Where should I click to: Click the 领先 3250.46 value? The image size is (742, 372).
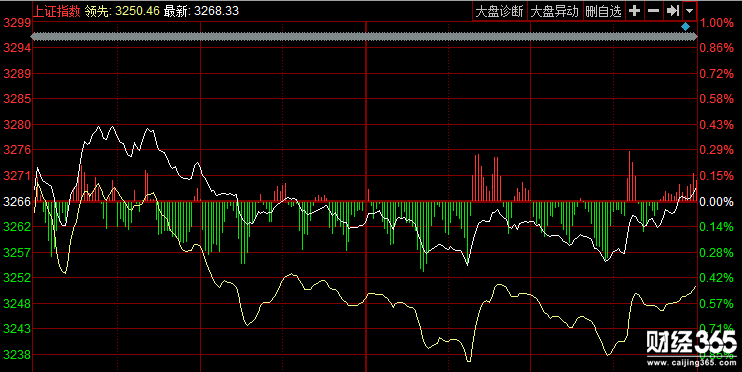(122, 11)
